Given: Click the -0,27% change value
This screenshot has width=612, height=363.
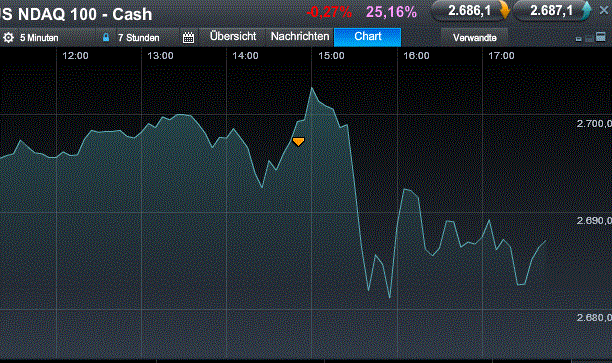Looking at the screenshot, I should click(x=329, y=12).
